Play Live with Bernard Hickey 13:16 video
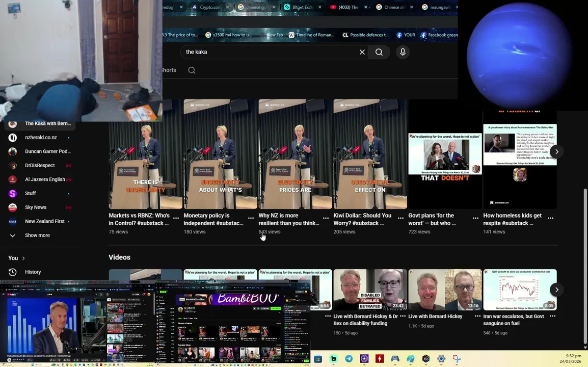The width and height of the screenshot is (588, 367). click(x=445, y=290)
